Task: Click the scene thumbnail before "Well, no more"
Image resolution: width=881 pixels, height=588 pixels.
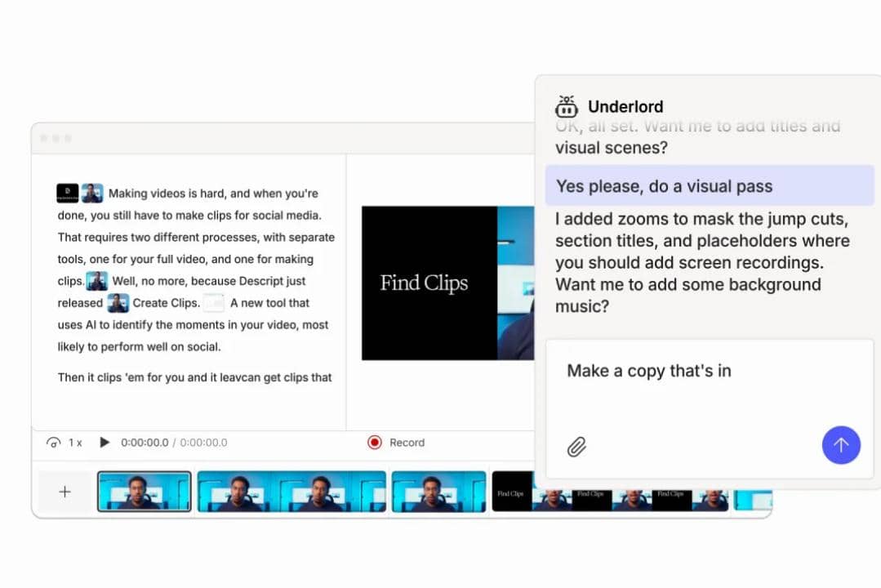Action: coord(96,281)
